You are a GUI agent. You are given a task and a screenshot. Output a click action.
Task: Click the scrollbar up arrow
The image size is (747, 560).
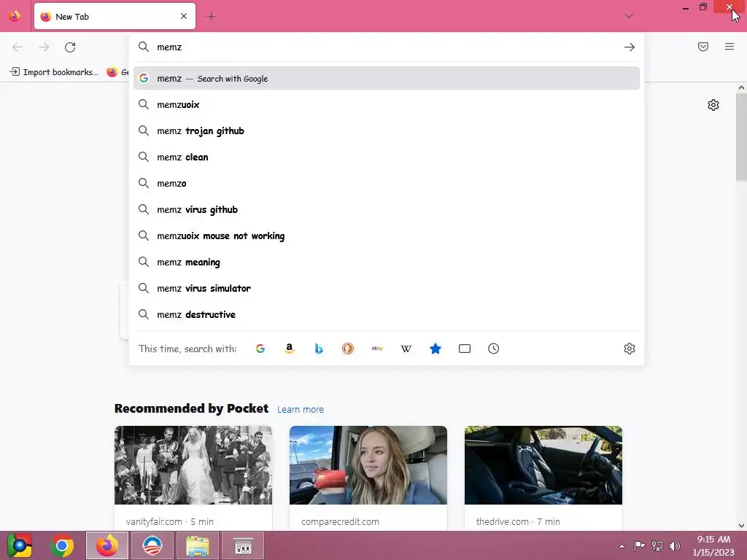click(x=741, y=87)
